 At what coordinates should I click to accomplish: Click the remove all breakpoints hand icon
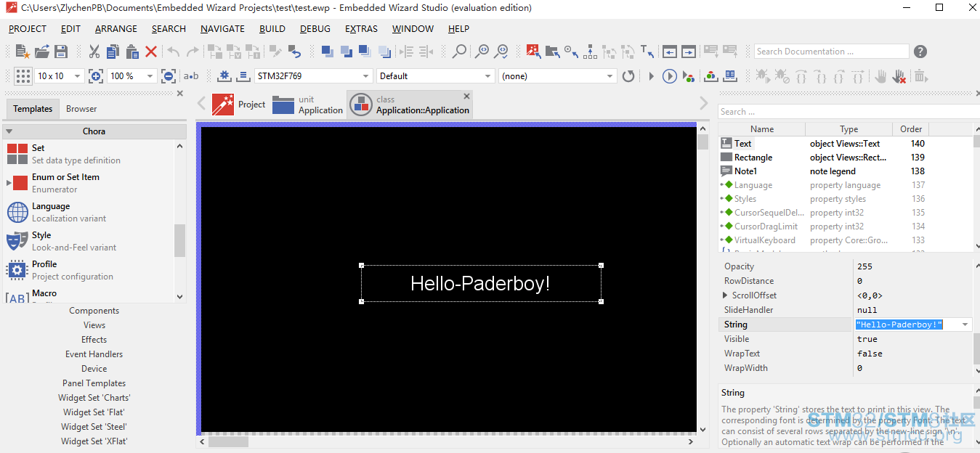899,76
